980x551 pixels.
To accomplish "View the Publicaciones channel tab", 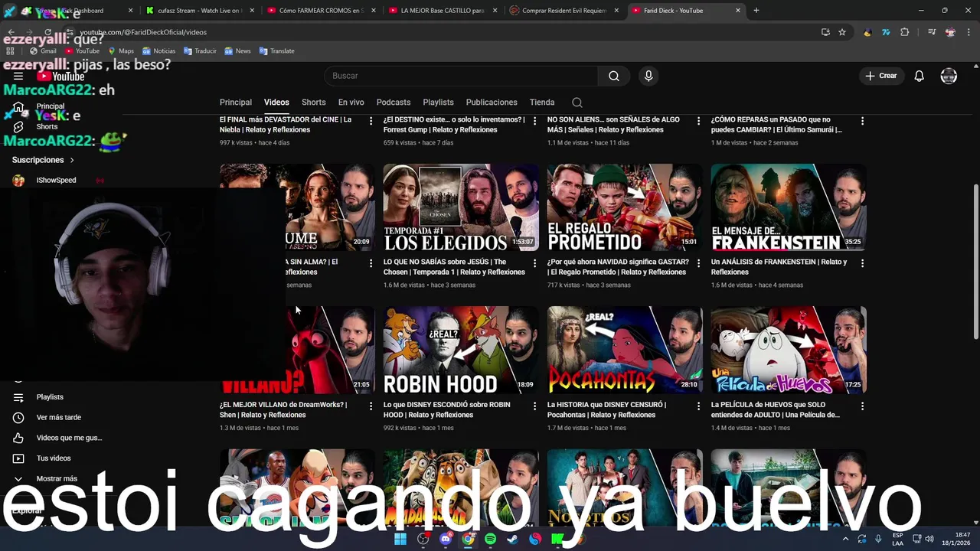I will (492, 103).
